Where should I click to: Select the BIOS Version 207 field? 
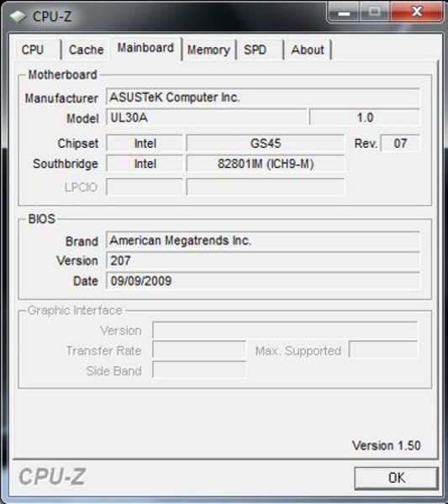[263, 260]
